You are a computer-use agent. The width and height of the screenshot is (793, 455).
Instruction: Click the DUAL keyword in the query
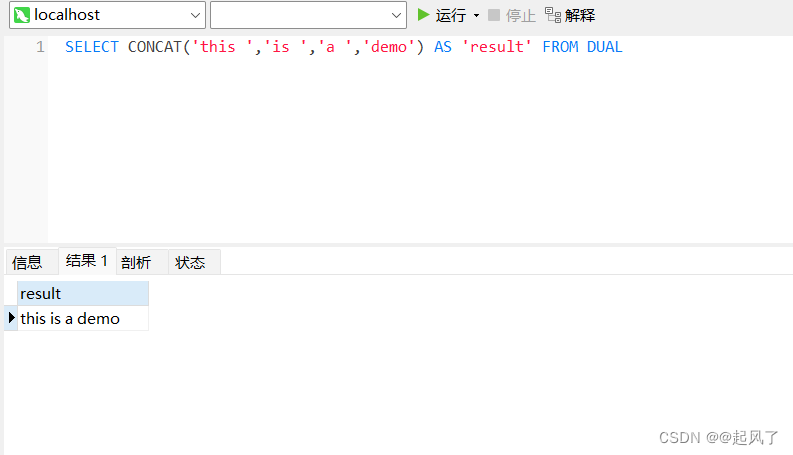[604, 47]
